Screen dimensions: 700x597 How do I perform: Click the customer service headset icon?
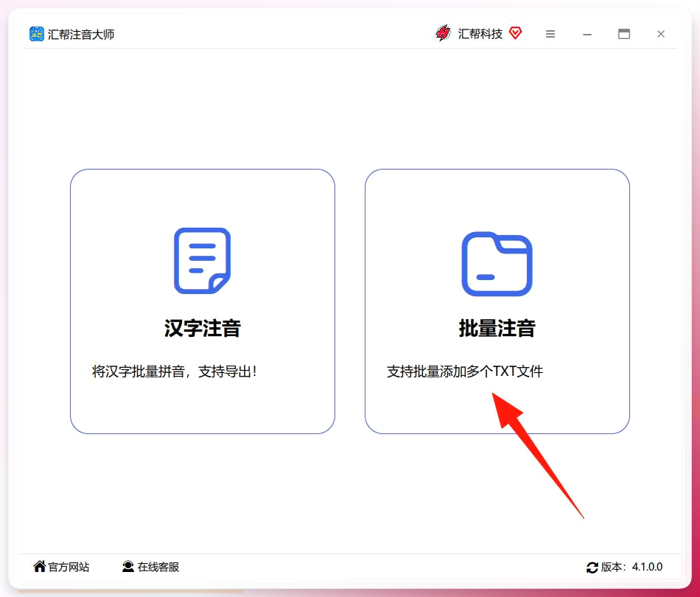pos(128,566)
